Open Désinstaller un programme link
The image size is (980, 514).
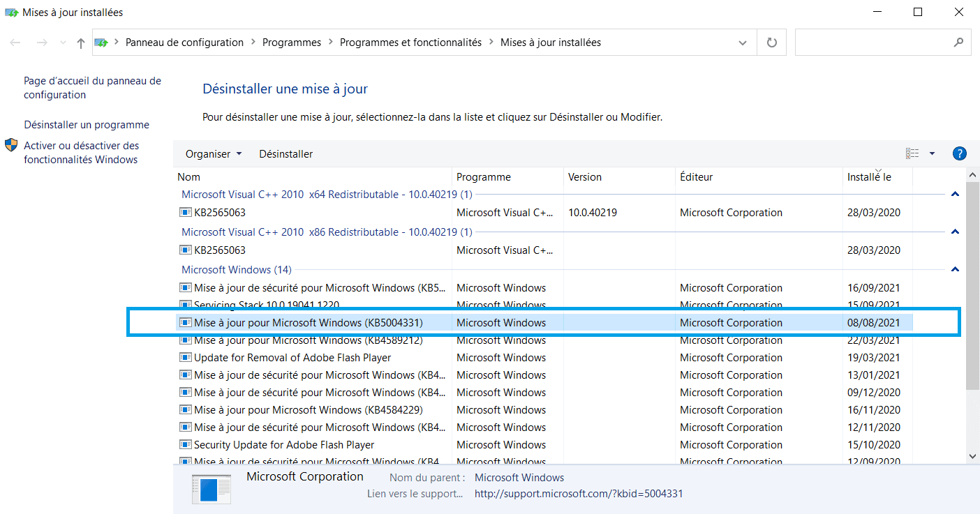point(87,125)
